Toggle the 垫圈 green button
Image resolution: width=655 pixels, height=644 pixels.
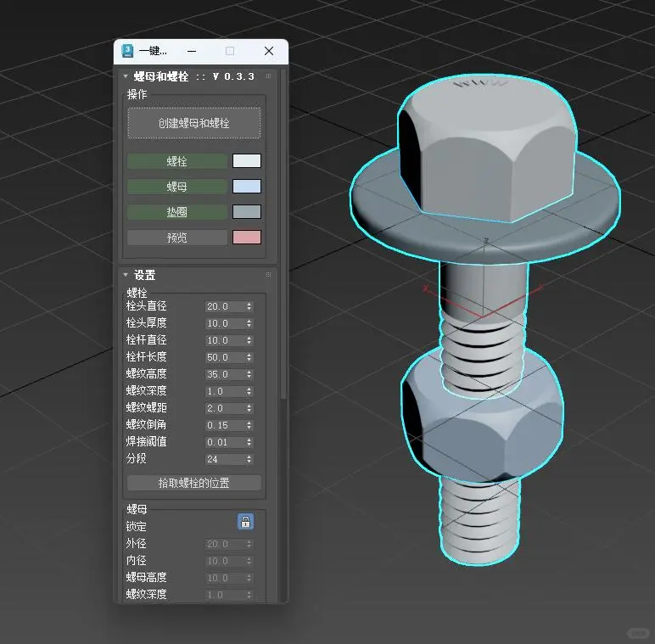point(177,212)
